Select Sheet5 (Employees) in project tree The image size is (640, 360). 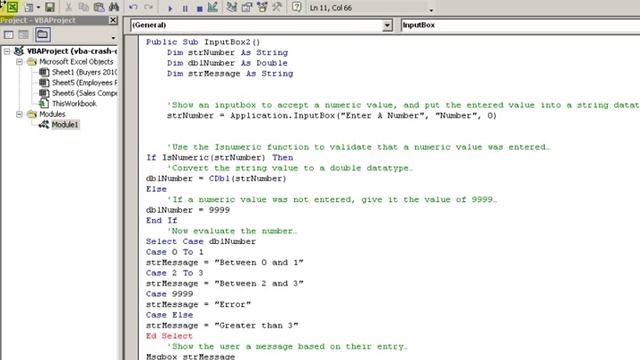tap(84, 82)
